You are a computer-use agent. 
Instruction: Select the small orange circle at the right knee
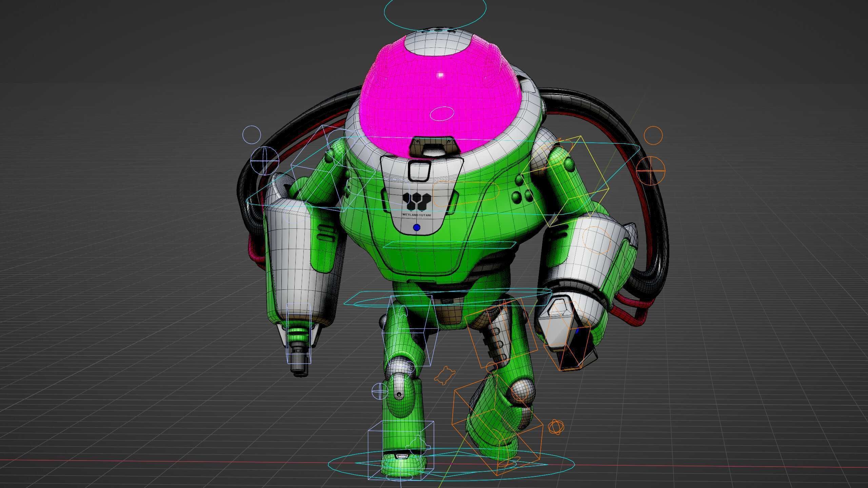pyautogui.click(x=491, y=367)
